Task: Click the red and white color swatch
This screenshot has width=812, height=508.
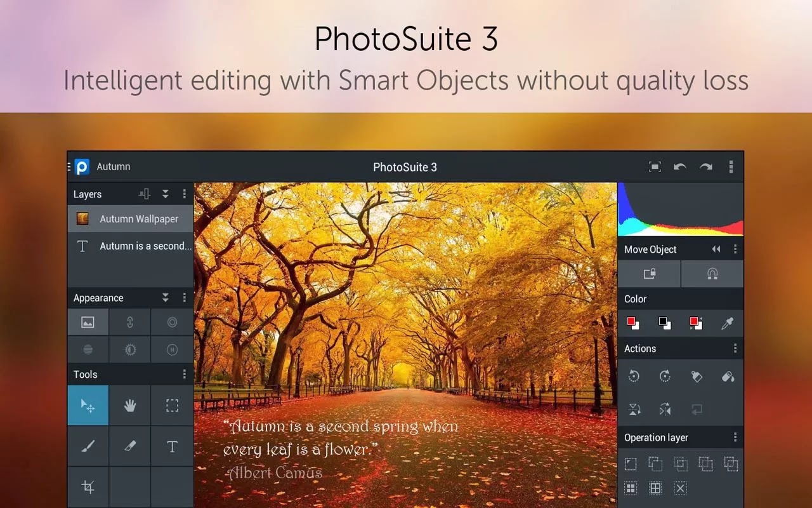Action: 632,324
